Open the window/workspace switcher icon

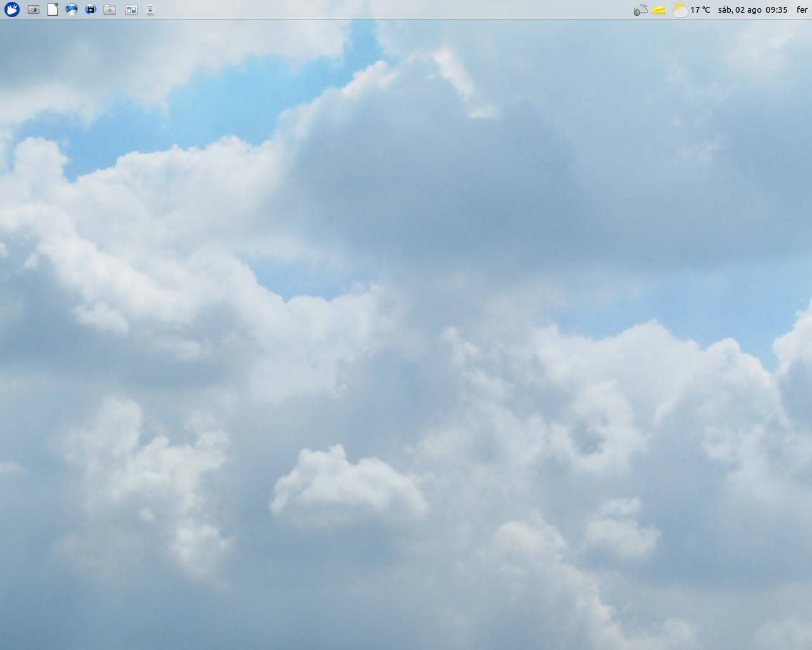point(131,10)
